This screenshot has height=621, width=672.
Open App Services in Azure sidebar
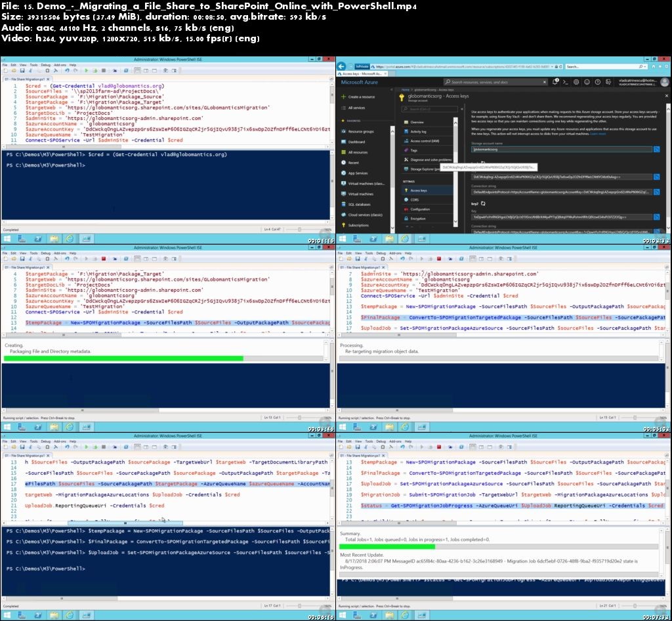(x=354, y=173)
